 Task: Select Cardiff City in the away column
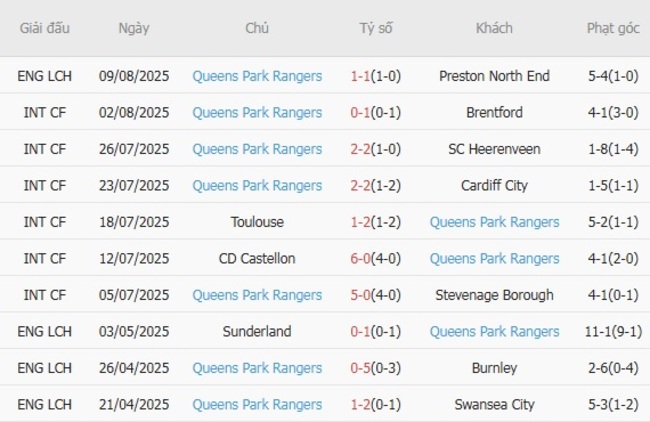tap(494, 186)
